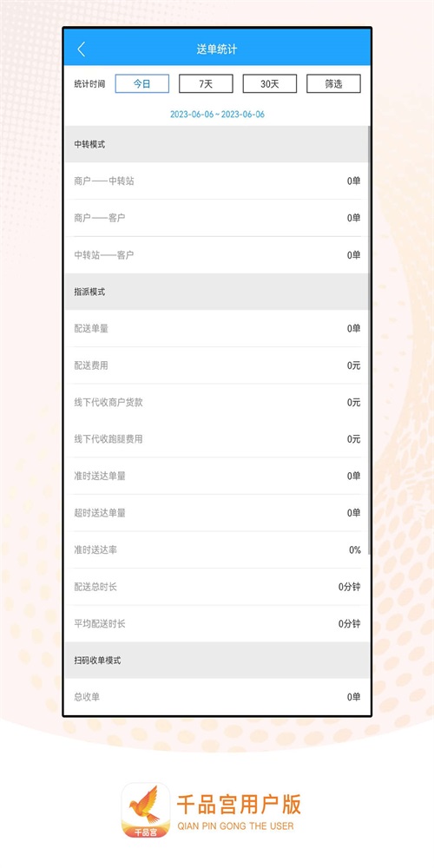The image size is (434, 868).
Task: Open the 筛选 filter options
Action: 334,83
